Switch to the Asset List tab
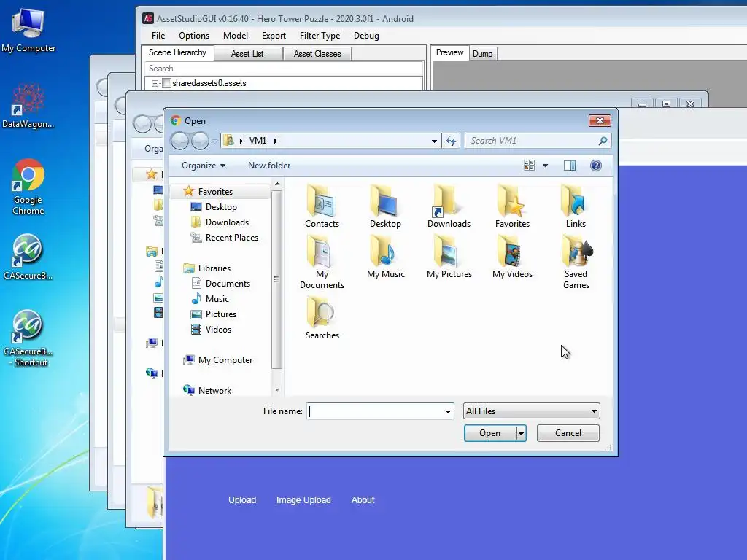Viewport: 747px width, 560px height. 247,54
